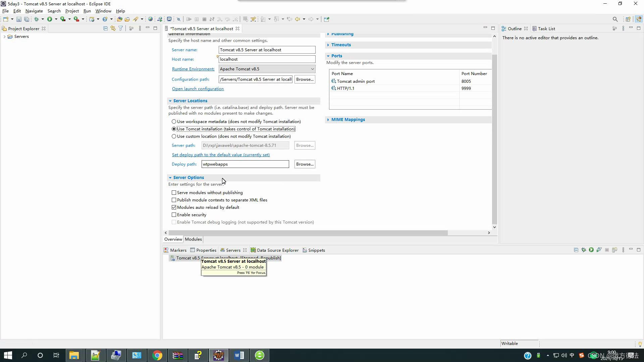Click Collapse All in Project Explorer
Image resolution: width=644 pixels, height=362 pixels.
105,28
